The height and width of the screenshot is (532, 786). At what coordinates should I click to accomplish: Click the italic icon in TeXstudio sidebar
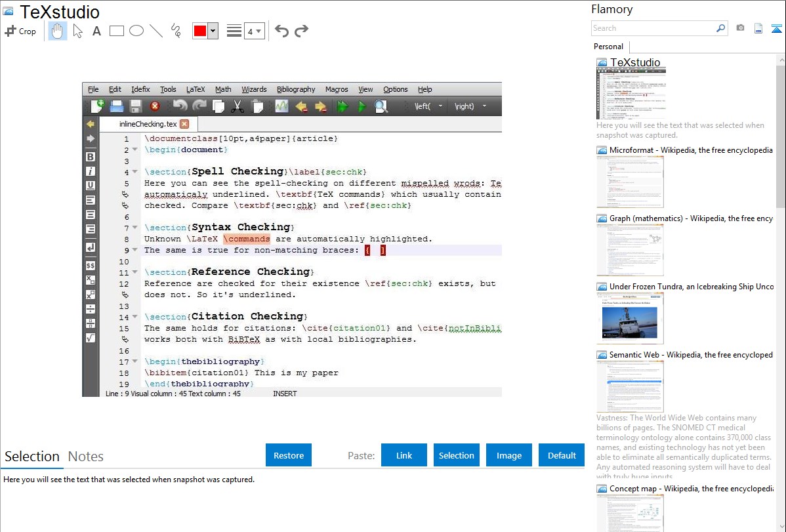[91, 171]
